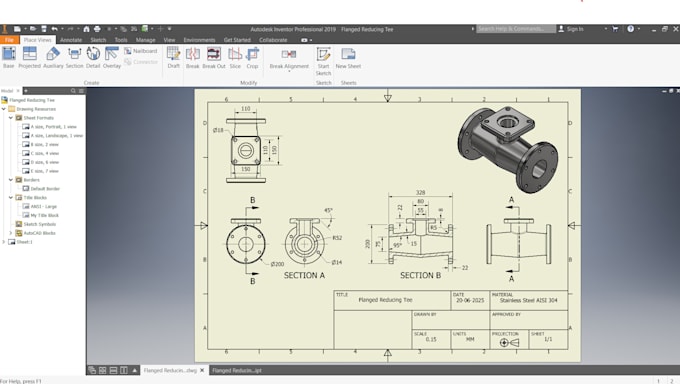
Task: Click the Overlay view tool
Action: click(x=112, y=57)
